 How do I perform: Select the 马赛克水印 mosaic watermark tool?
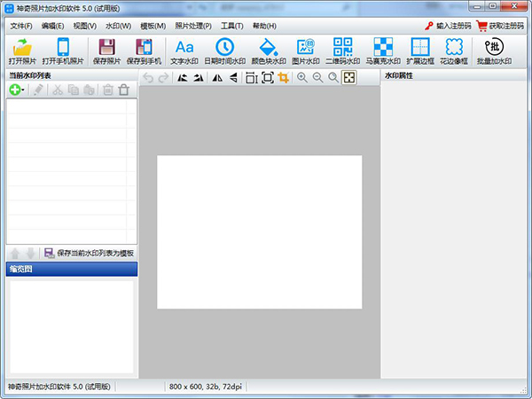(383, 49)
